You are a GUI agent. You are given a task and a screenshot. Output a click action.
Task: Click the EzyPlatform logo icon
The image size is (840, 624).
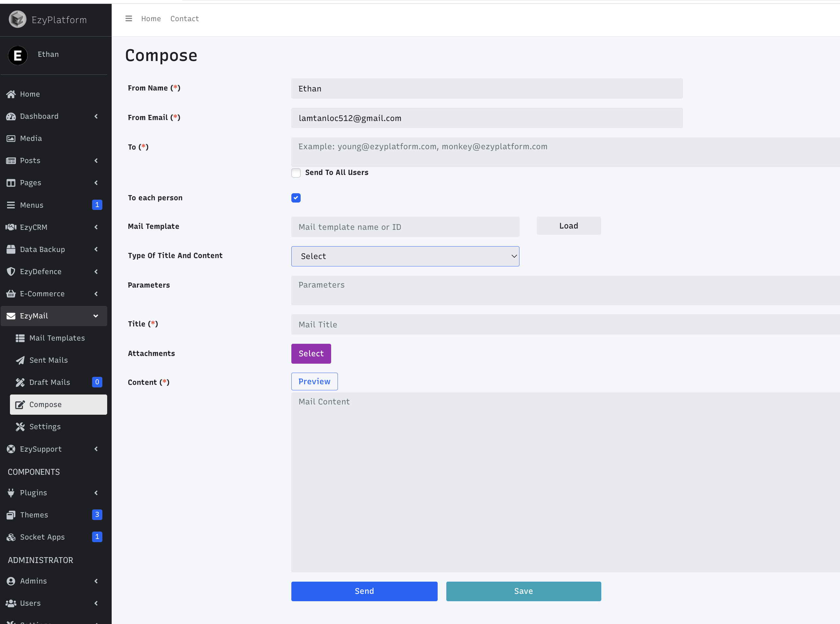point(17,19)
